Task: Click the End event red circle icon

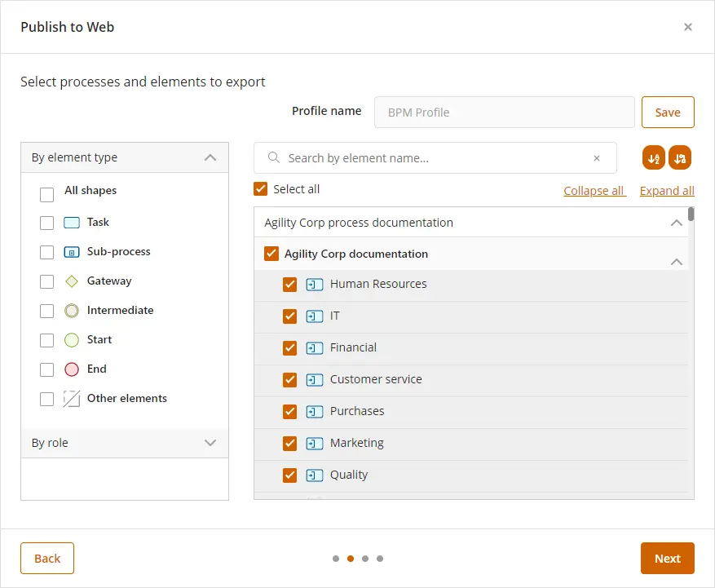Action: pos(72,369)
